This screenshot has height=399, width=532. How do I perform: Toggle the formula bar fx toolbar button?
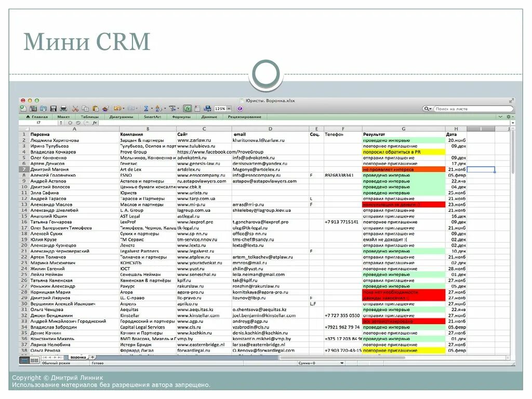tap(187, 109)
